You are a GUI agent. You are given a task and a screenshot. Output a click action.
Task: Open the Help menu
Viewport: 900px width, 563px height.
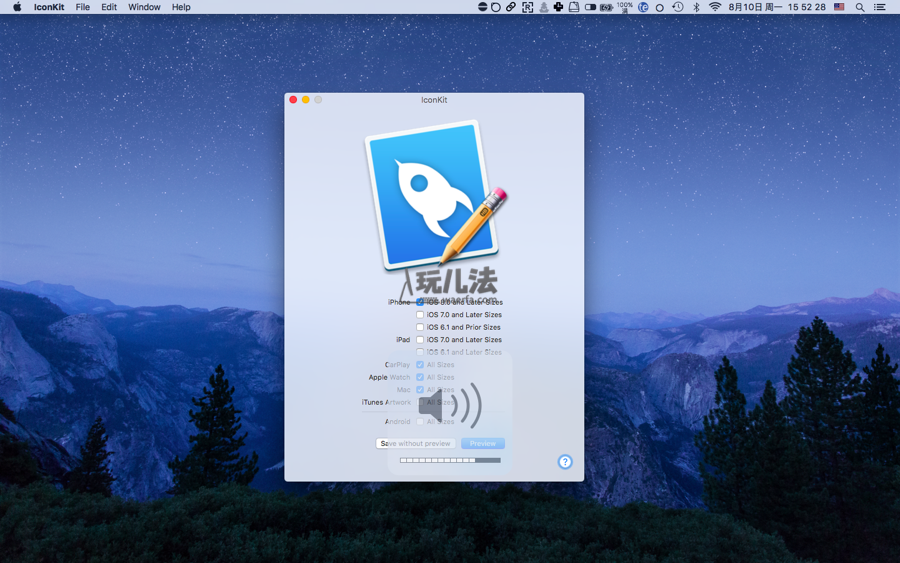pyautogui.click(x=181, y=7)
